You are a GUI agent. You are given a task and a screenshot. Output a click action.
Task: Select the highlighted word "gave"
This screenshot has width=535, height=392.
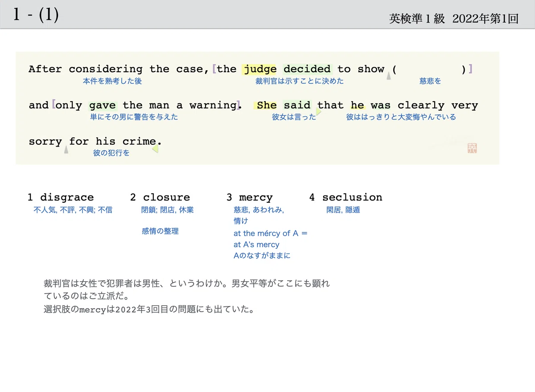pos(103,106)
